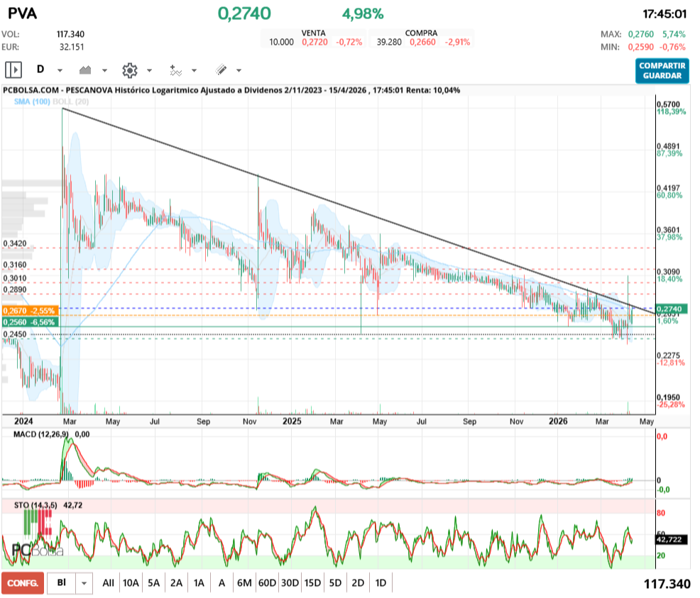Click the MACD (12,26,9) indicator label

coord(41,434)
